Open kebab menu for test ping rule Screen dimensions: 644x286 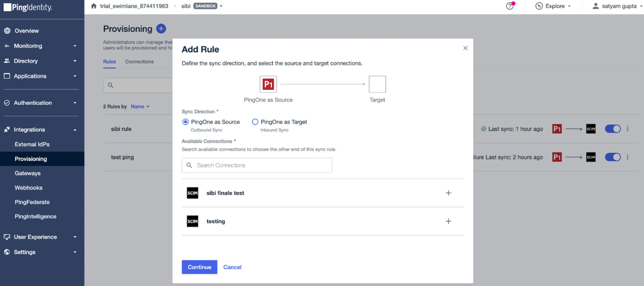627,157
